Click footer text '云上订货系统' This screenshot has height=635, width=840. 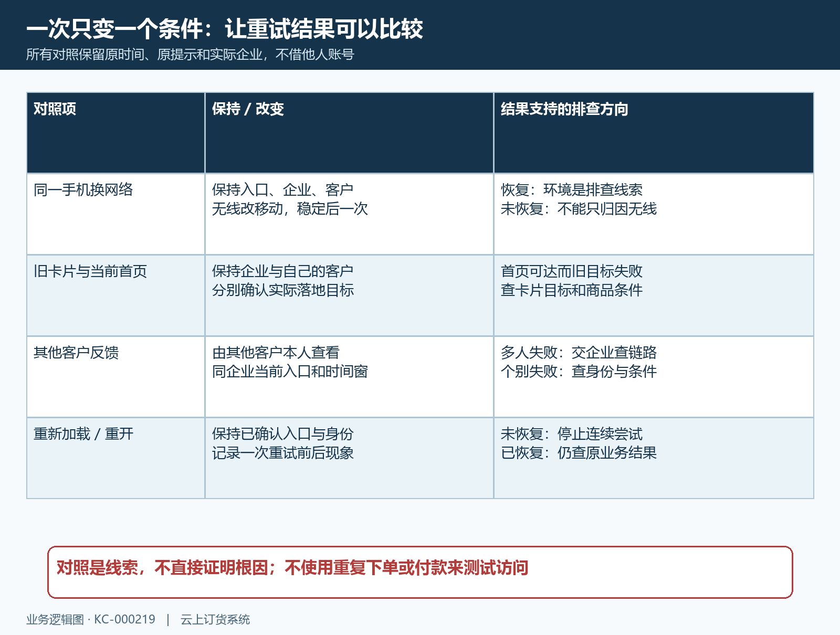(215, 620)
